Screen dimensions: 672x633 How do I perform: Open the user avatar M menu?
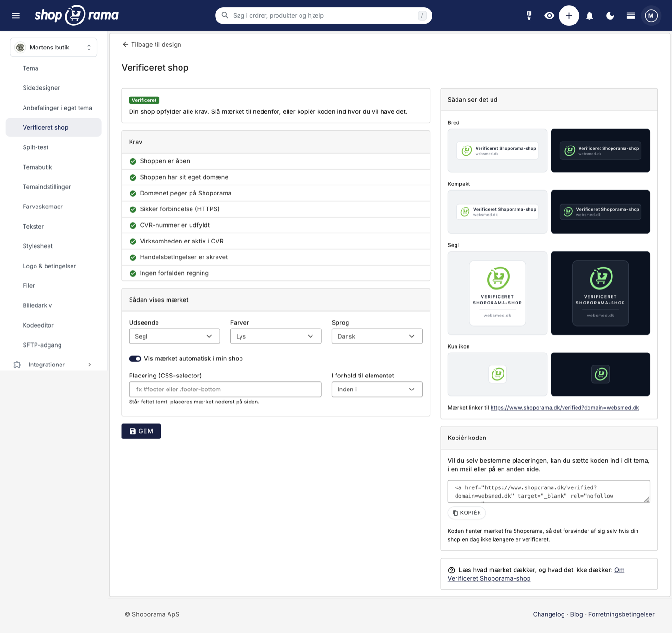pyautogui.click(x=651, y=16)
